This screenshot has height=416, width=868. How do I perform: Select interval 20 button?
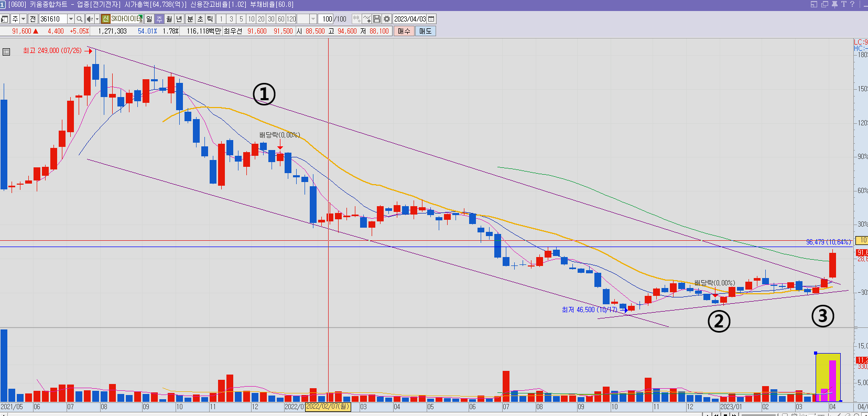pyautogui.click(x=261, y=19)
